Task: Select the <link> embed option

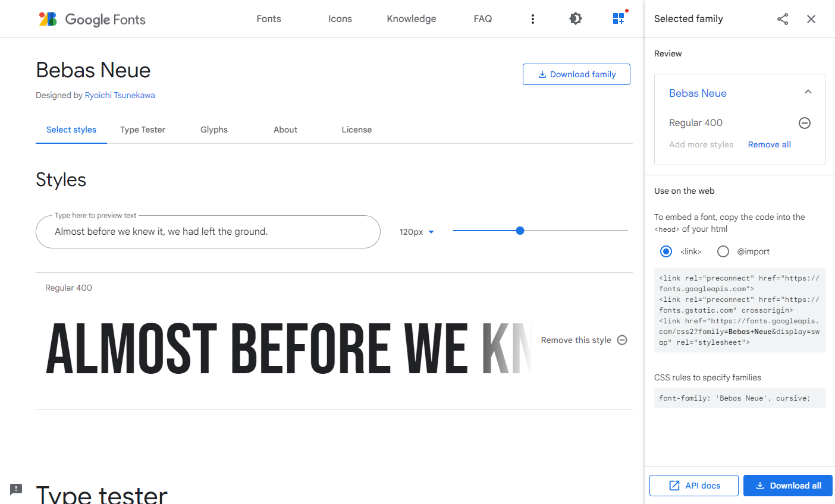Action: tap(666, 251)
